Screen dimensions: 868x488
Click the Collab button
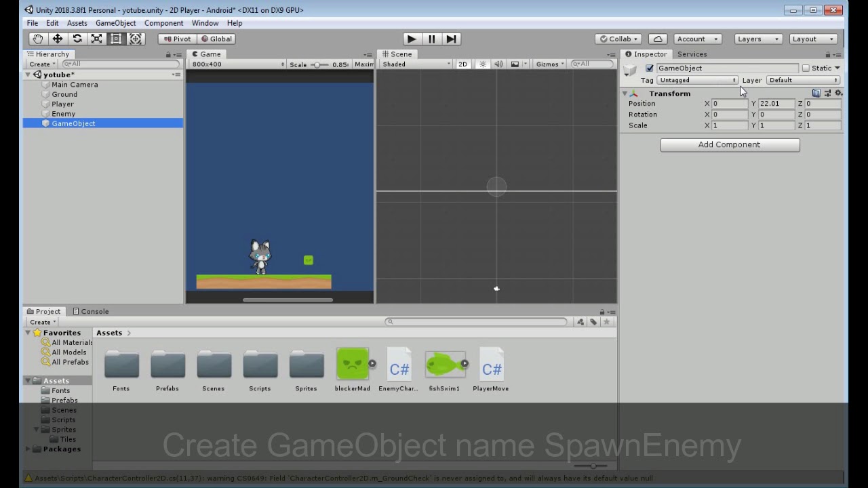[x=619, y=39]
